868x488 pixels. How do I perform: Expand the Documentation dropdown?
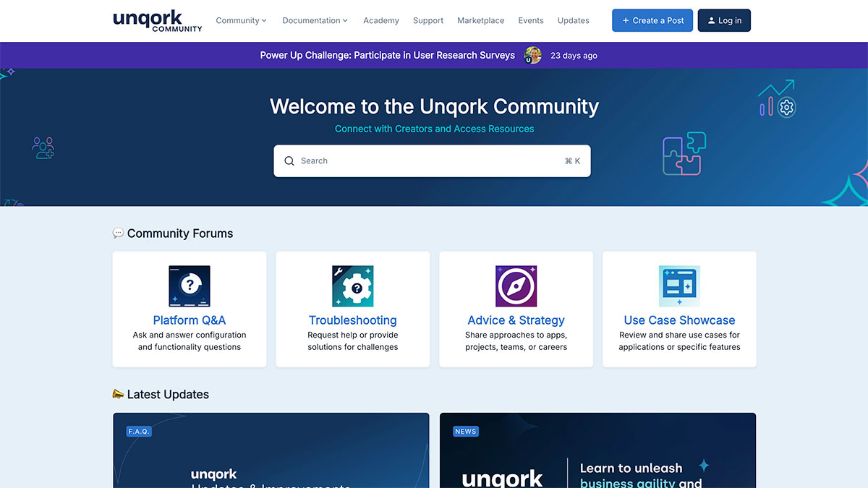(315, 20)
